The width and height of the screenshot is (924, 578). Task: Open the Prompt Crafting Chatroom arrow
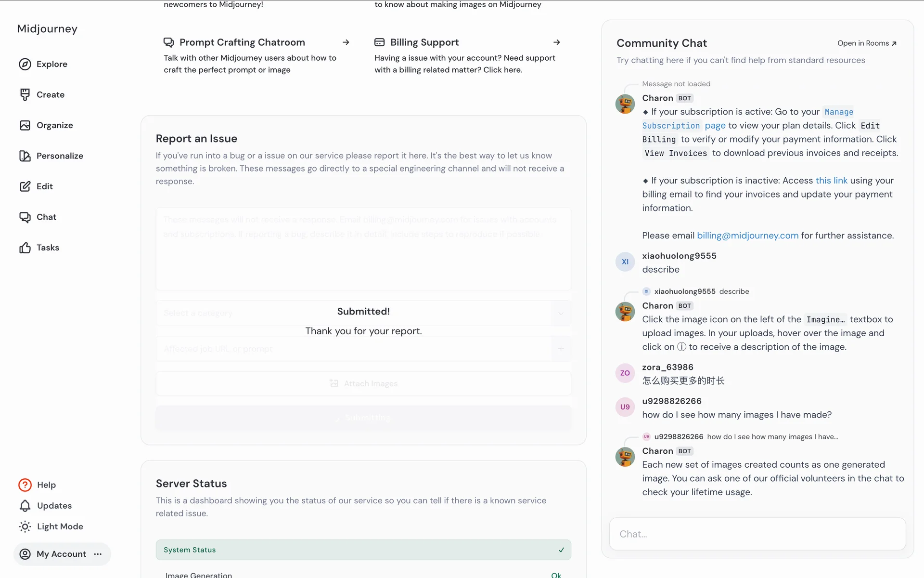(x=346, y=42)
